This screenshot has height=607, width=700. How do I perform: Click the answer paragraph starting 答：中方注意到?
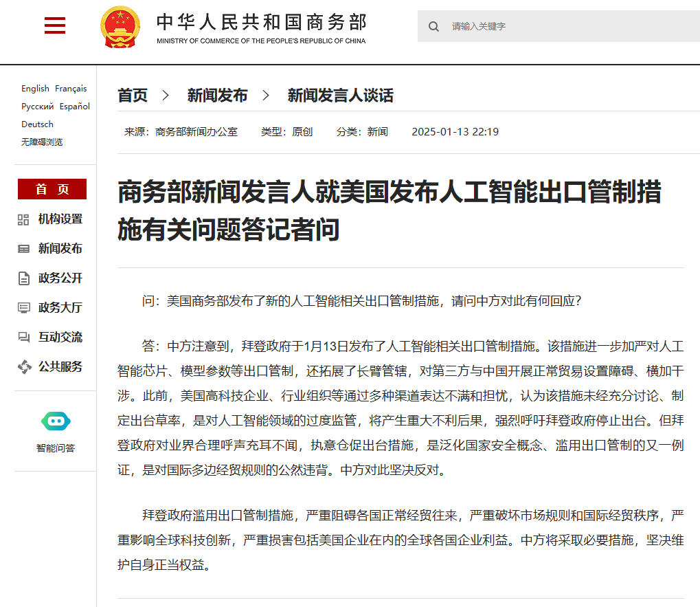tap(400, 408)
